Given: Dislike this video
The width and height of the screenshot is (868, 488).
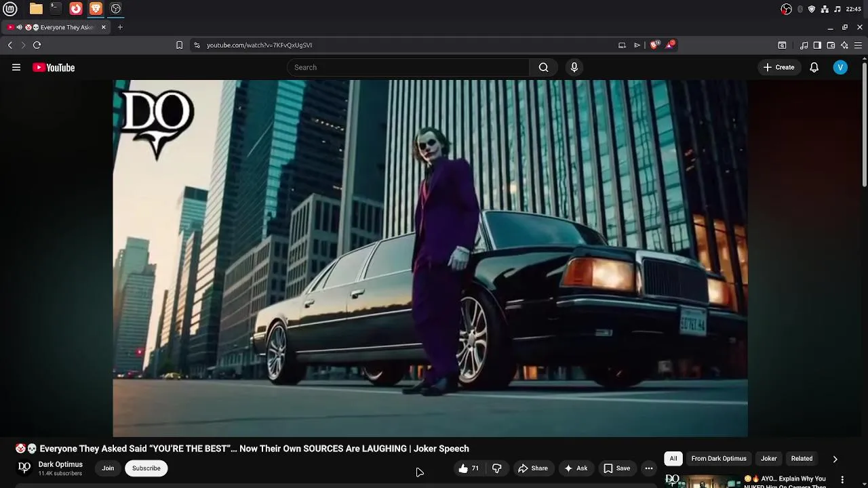Looking at the screenshot, I should tap(497, 468).
